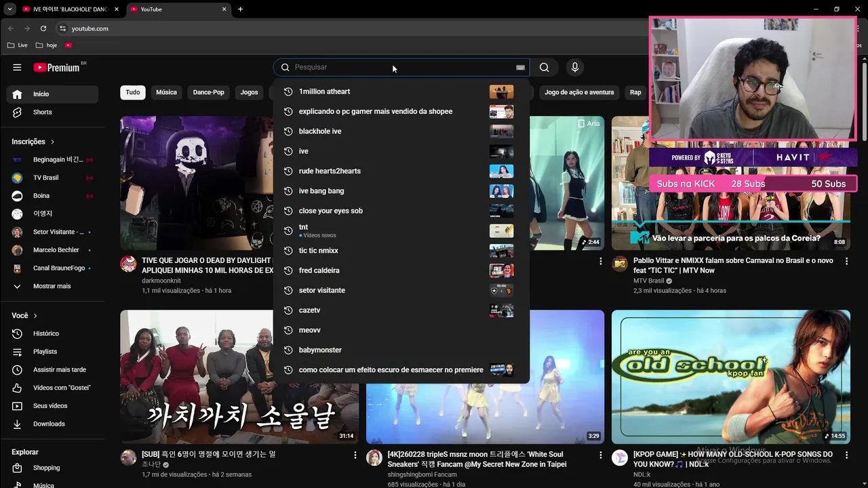Expand the Você section
The width and height of the screenshot is (868, 488).
[x=24, y=316]
